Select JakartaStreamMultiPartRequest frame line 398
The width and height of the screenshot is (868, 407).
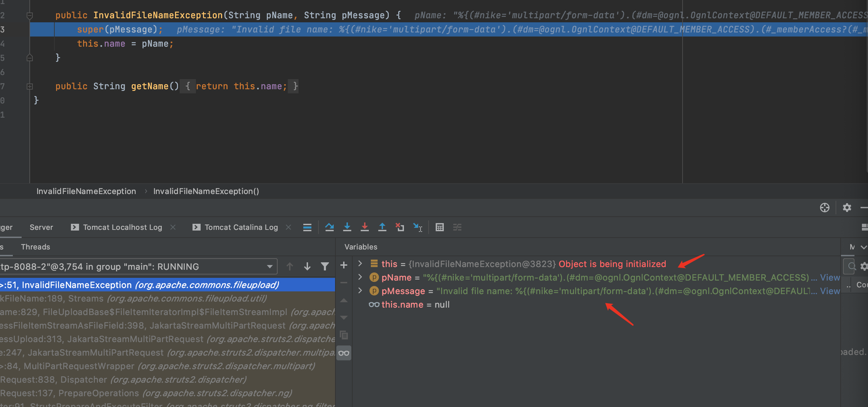click(168, 326)
